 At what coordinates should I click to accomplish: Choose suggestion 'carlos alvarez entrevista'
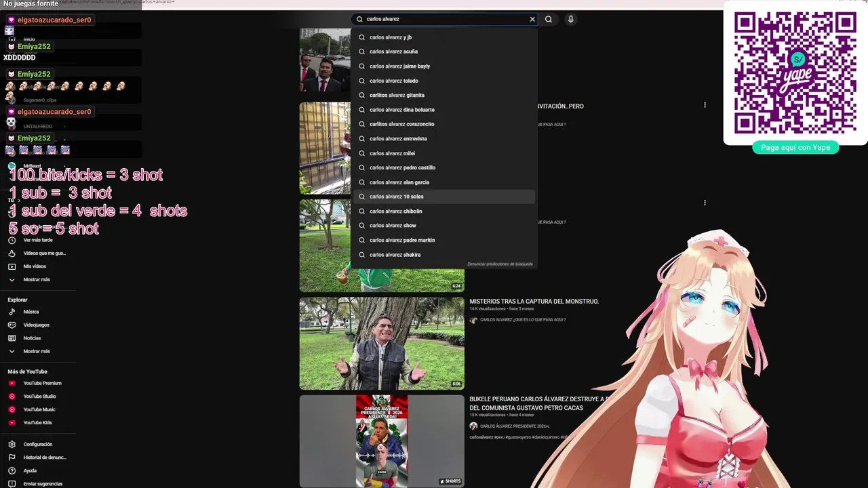tap(444, 139)
